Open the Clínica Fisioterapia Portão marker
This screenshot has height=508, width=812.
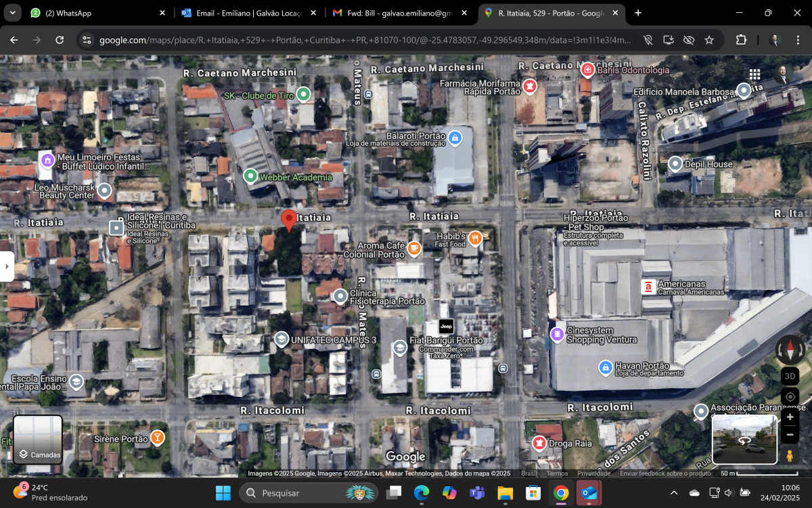click(340, 296)
